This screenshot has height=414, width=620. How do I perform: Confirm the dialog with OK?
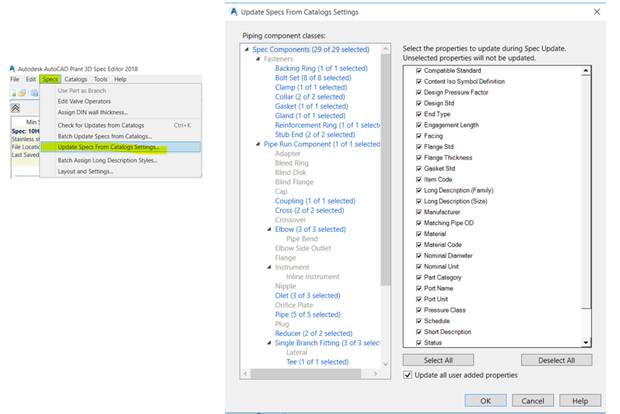pos(485,400)
